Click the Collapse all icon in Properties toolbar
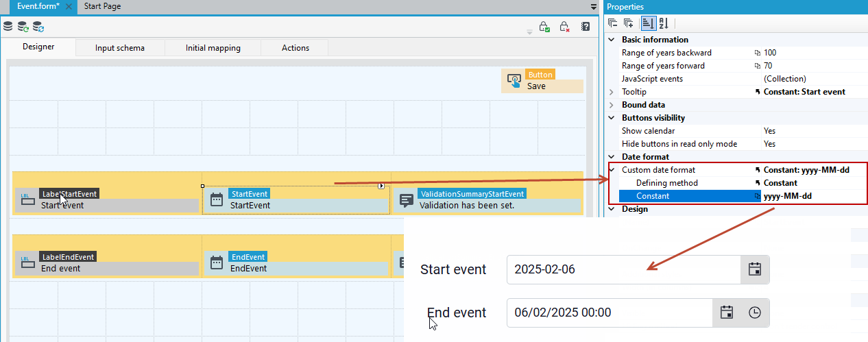Viewport: 868px width, 342px height. tap(613, 23)
